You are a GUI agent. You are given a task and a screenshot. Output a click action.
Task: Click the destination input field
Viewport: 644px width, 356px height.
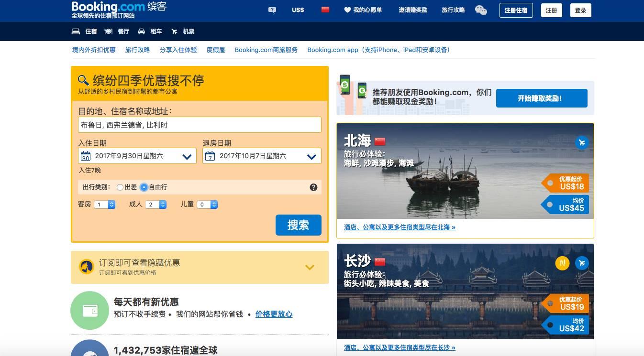200,125
